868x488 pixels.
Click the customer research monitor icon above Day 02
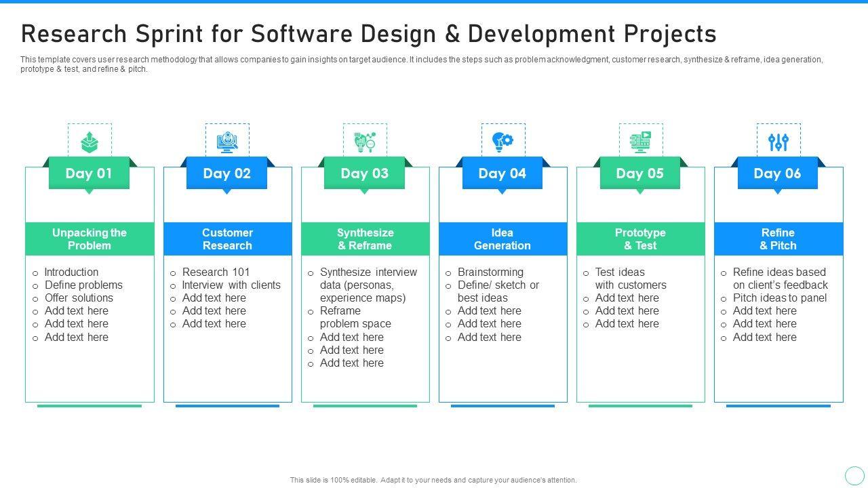[227, 142]
